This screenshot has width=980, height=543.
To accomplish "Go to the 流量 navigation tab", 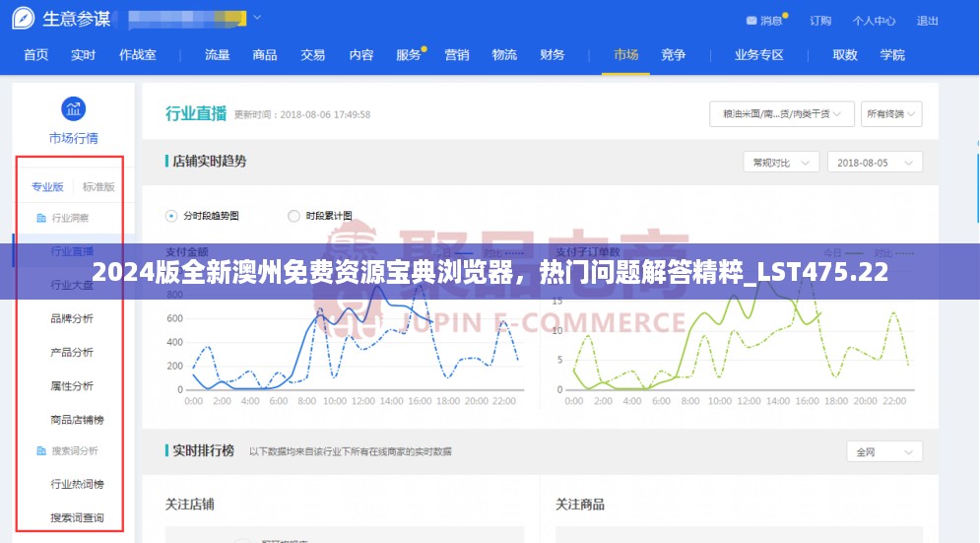I will 217,55.
